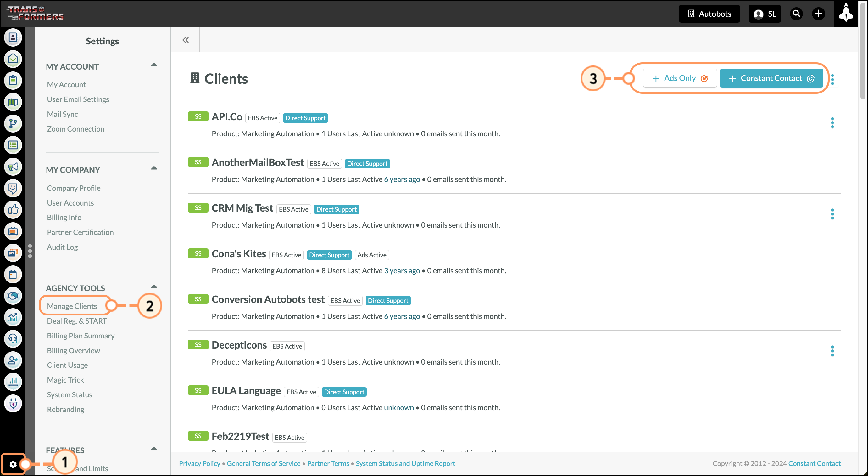Open Billing Info page
Screen dimensions: 868x476
(64, 218)
